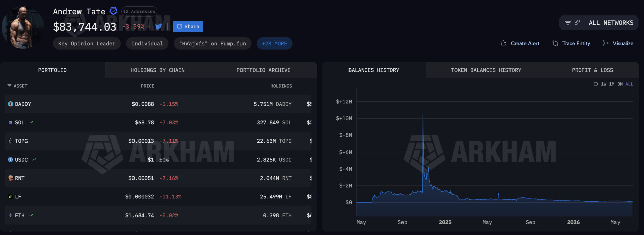This screenshot has height=235, width=644.
Task: Click the chart time range clock icon
Action: pos(596,84)
